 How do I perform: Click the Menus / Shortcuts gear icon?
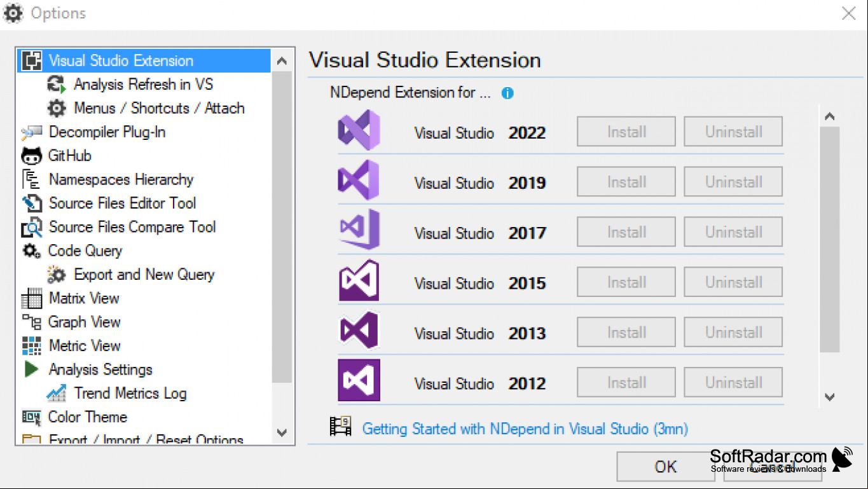click(x=57, y=108)
